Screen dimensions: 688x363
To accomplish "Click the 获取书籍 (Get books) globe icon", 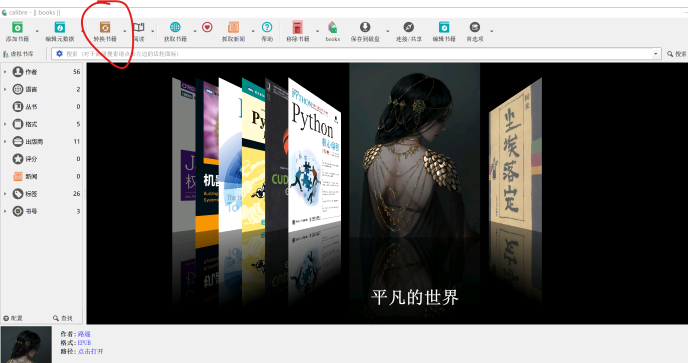I will [x=175, y=27].
